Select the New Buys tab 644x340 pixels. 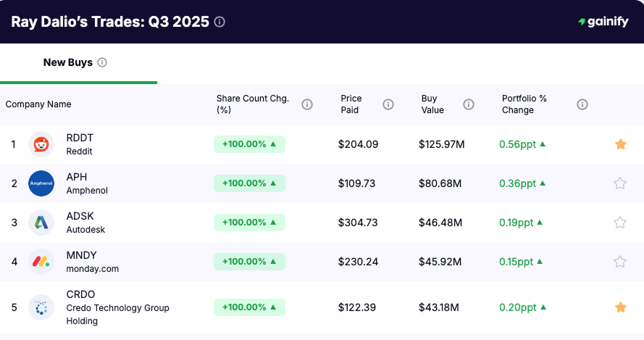78,63
